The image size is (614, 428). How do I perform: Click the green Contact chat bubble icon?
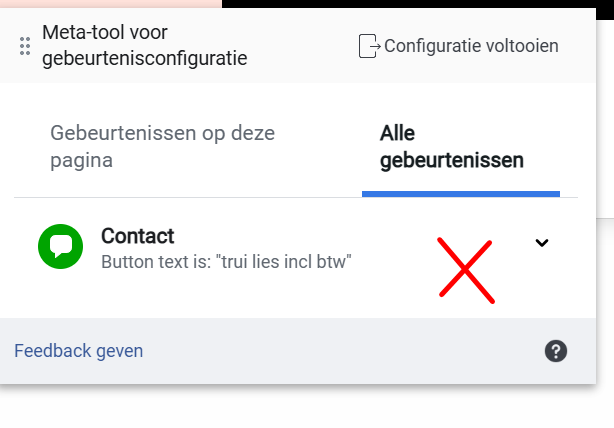(x=60, y=247)
